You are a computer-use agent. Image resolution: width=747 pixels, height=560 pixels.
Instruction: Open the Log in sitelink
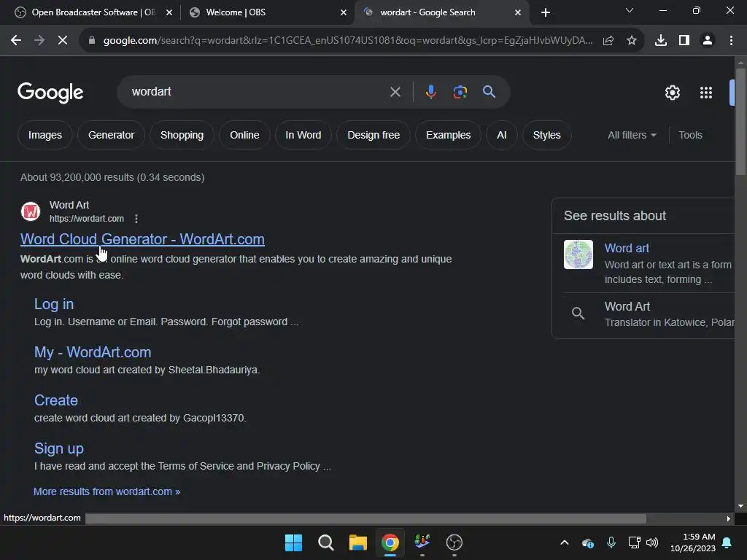coord(54,304)
